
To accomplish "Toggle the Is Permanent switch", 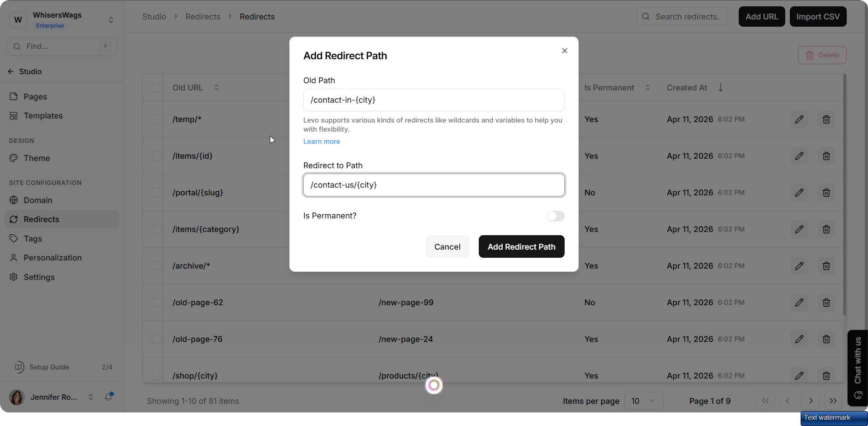I will click(555, 216).
